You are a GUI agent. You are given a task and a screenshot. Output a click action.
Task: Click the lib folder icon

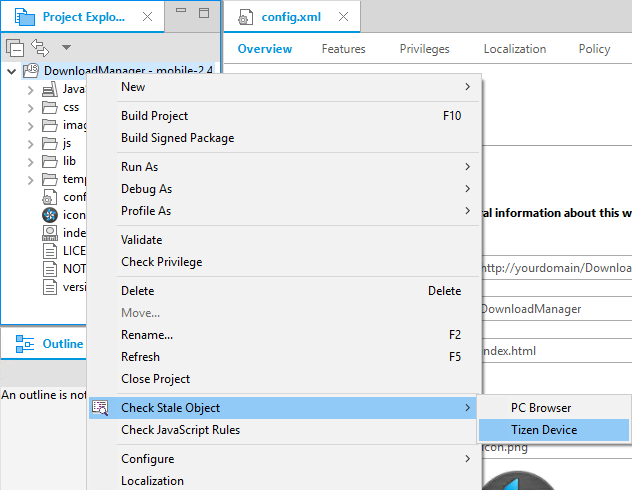click(x=49, y=161)
